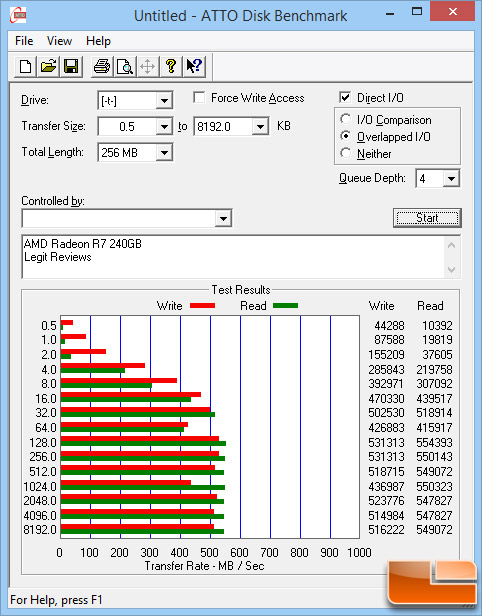Screen dimensions: 482x616
Task: Open a saved benchmark file icon
Action: point(48,66)
